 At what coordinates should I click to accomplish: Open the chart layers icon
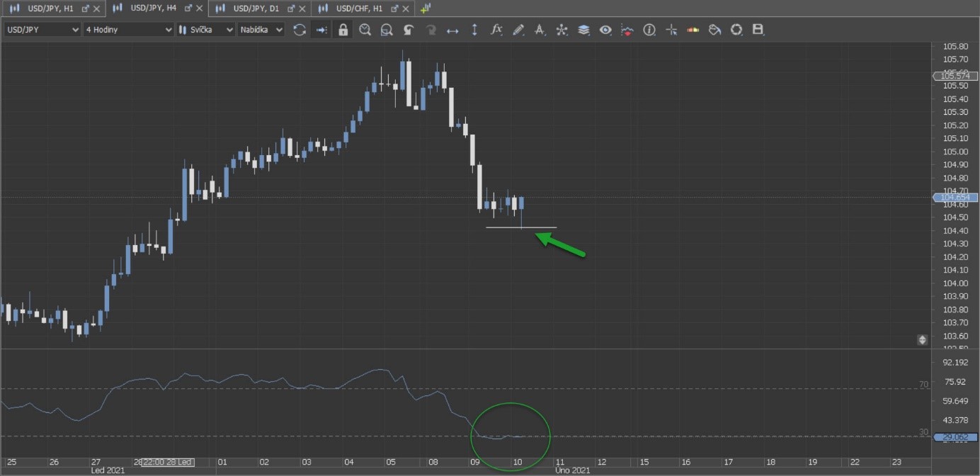point(583,30)
